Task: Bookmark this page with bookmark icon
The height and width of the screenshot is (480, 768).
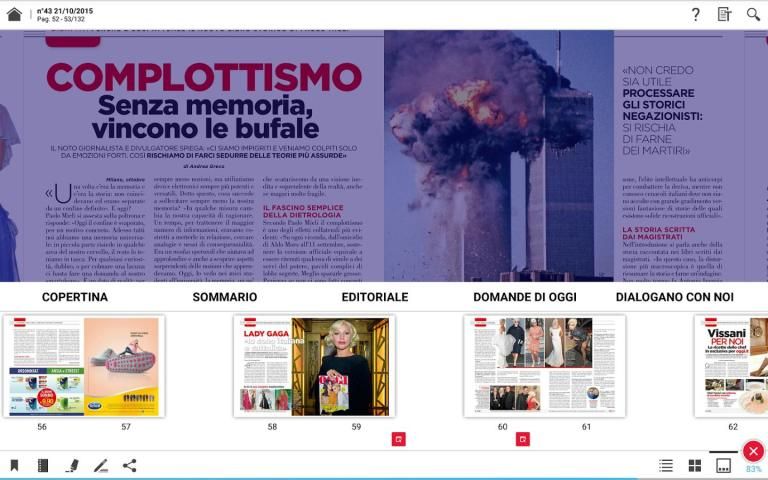Action: (x=14, y=465)
